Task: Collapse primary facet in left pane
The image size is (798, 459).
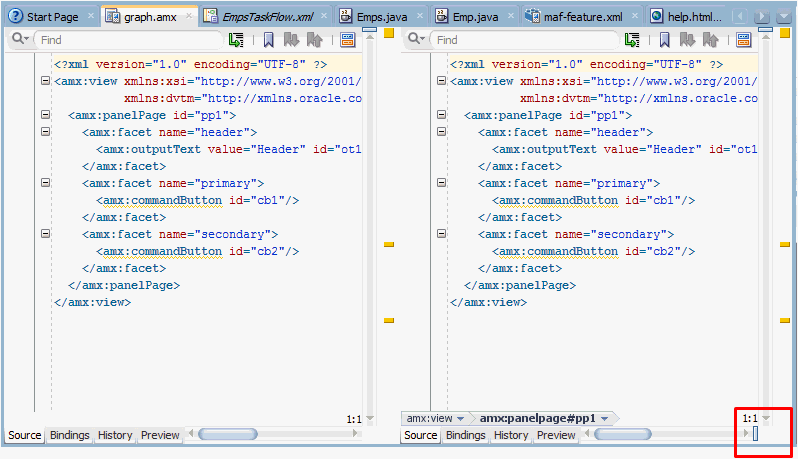Action: (45, 183)
